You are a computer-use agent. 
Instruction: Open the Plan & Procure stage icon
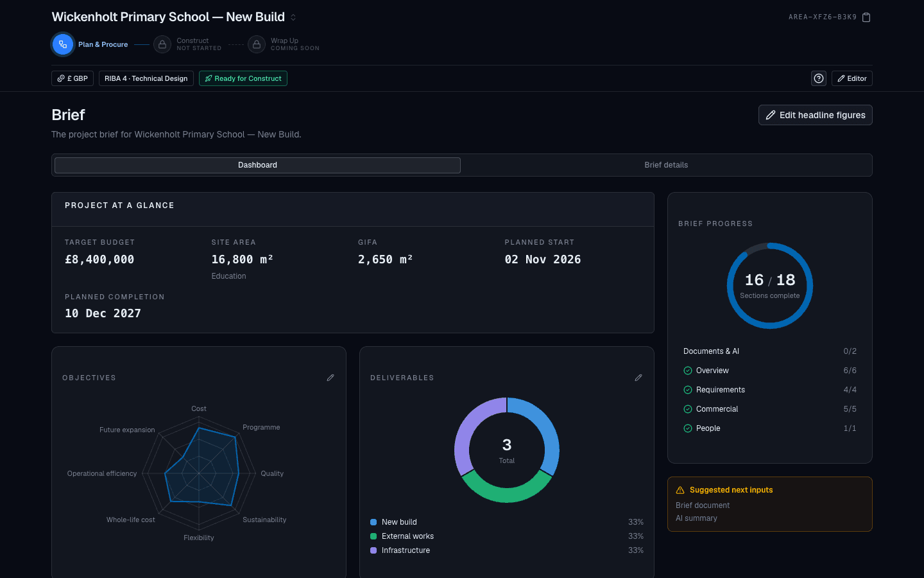tap(62, 44)
